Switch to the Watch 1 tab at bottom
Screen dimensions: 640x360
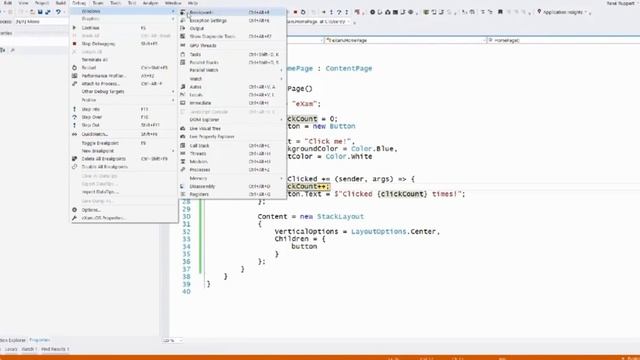(x=29, y=349)
